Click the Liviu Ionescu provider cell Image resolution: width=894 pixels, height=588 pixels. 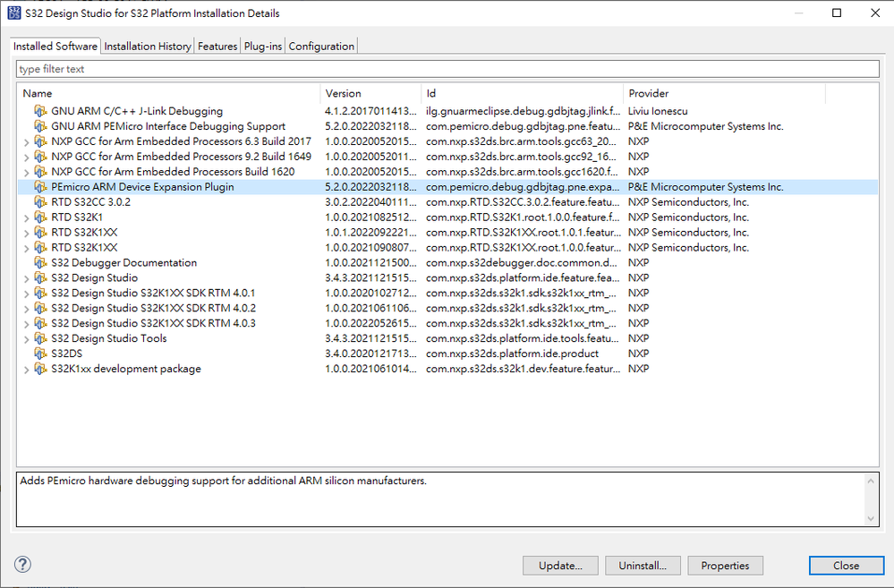point(658,111)
